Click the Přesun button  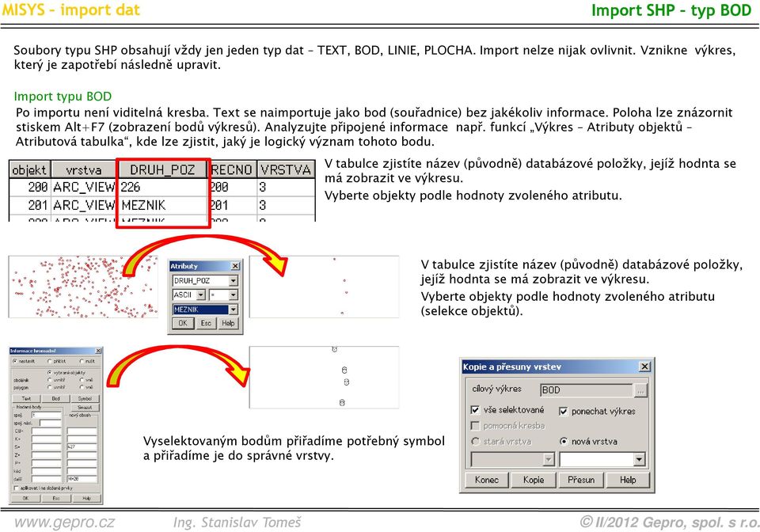pyautogui.click(x=580, y=480)
